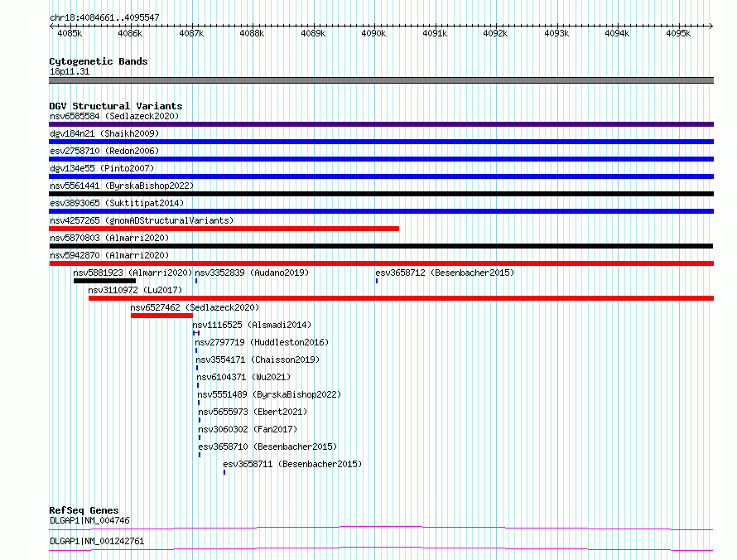Click the Cytogenetic Bands track title

coord(99,61)
